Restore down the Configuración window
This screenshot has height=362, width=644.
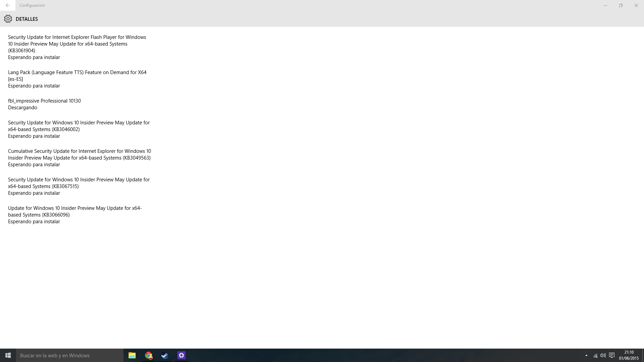[x=621, y=5]
